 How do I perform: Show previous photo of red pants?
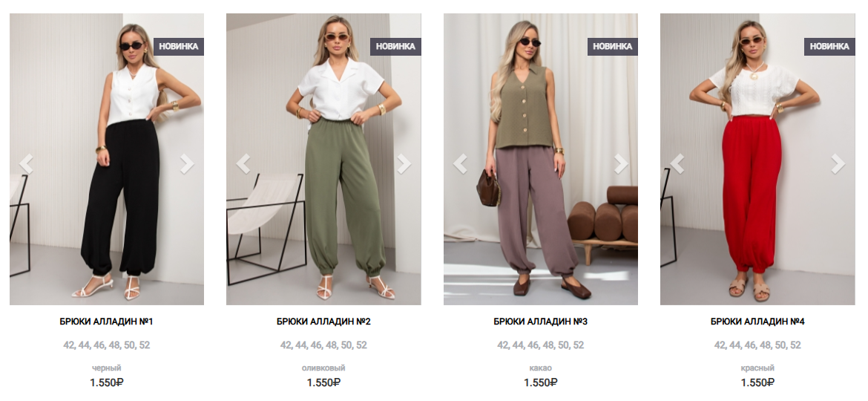point(677,164)
